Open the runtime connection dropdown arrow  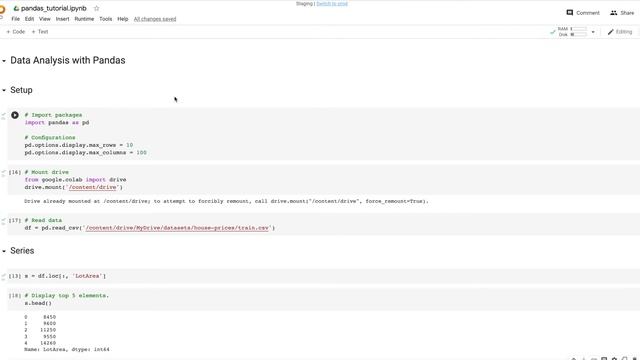[593, 32]
